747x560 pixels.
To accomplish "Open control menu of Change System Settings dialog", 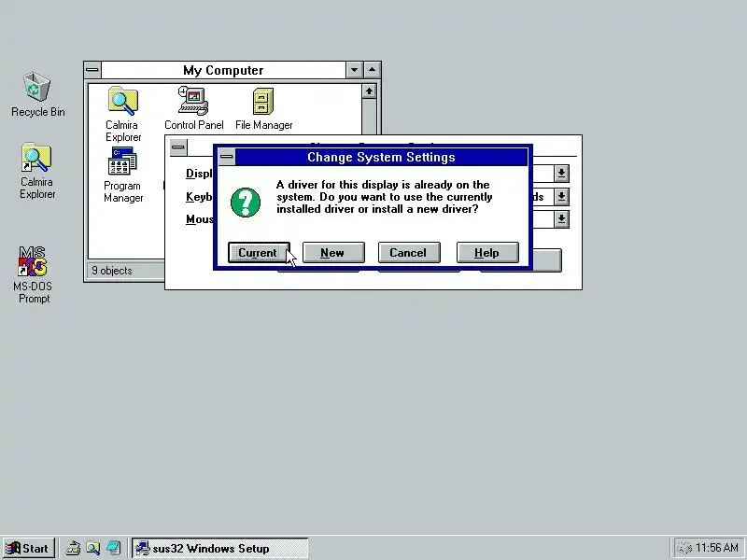I will [x=227, y=157].
